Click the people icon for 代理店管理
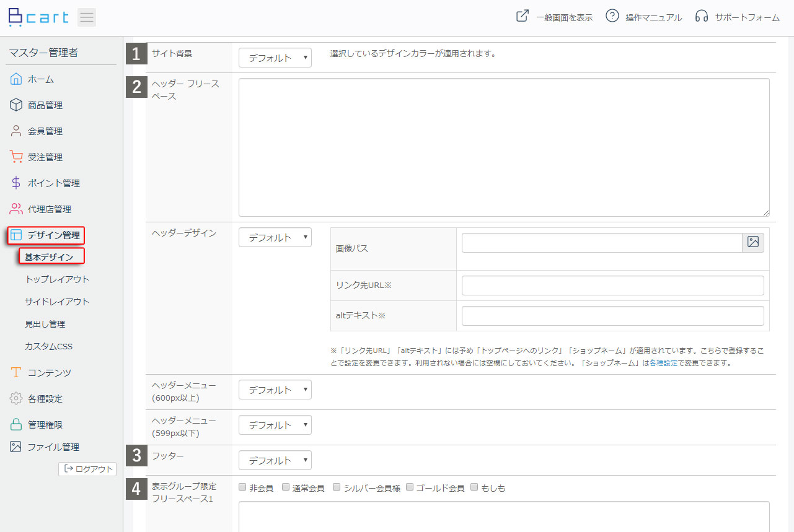Image resolution: width=794 pixels, height=532 pixels. (x=16, y=209)
